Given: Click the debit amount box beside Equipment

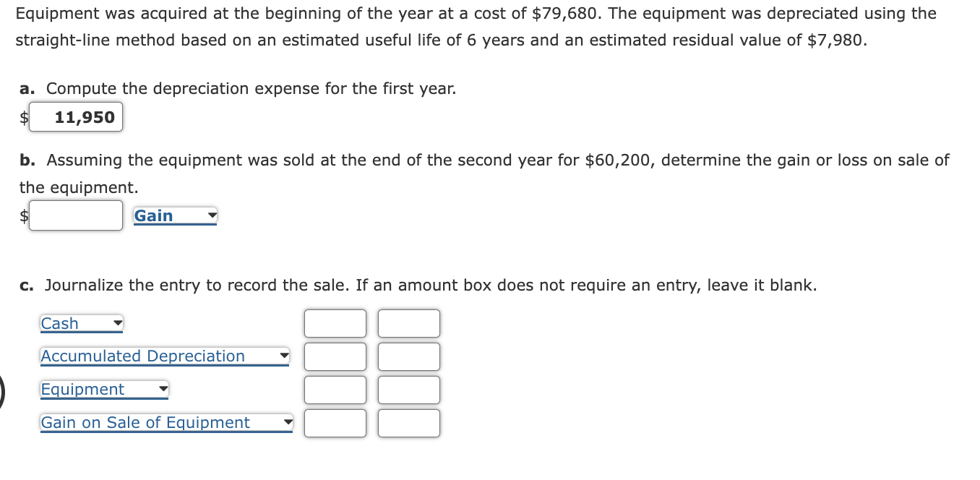Looking at the screenshot, I should [x=335, y=390].
